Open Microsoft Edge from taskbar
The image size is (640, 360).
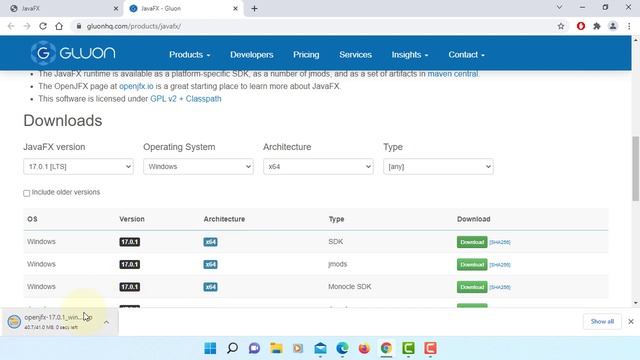tap(342, 348)
